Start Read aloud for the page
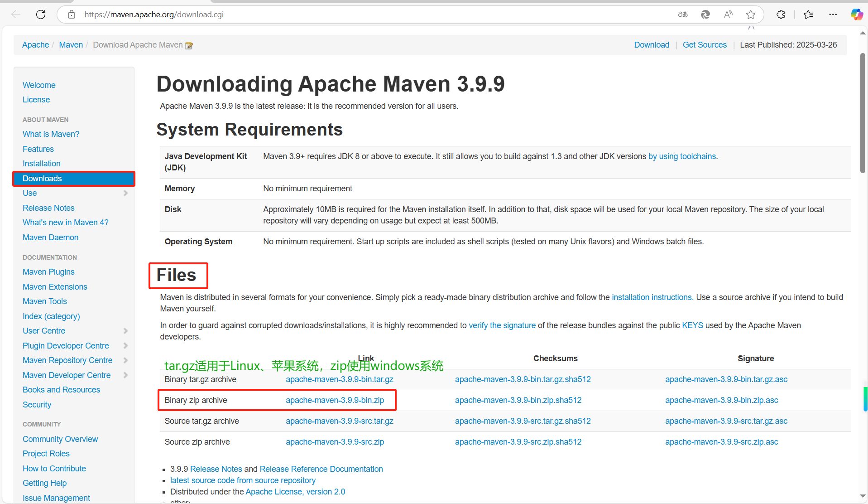Viewport: 868px width, 504px height. (728, 14)
